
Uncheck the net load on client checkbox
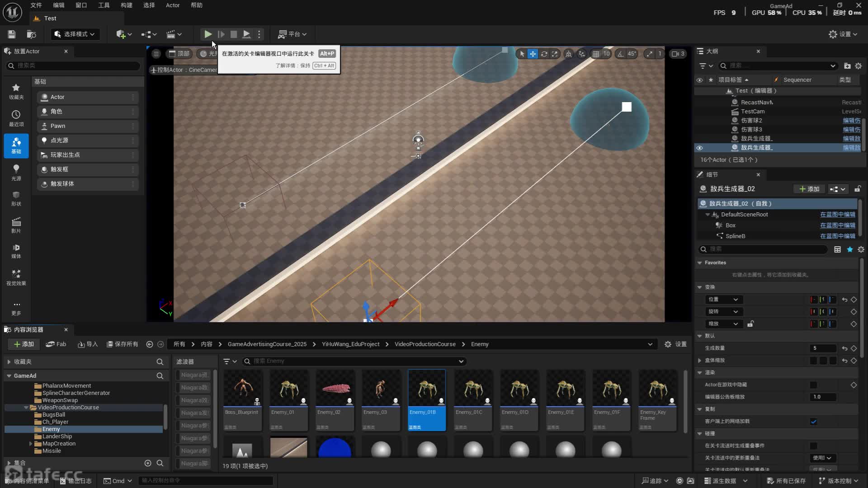click(x=813, y=422)
